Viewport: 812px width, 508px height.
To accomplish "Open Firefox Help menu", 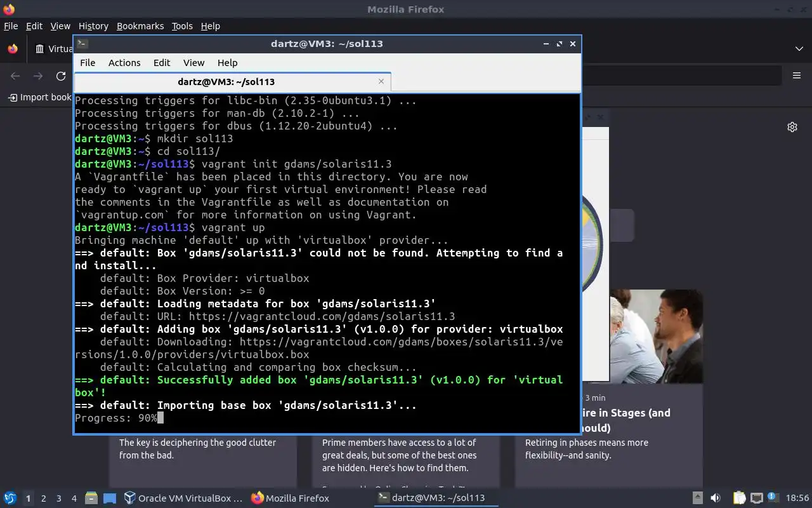I will pyautogui.click(x=210, y=26).
